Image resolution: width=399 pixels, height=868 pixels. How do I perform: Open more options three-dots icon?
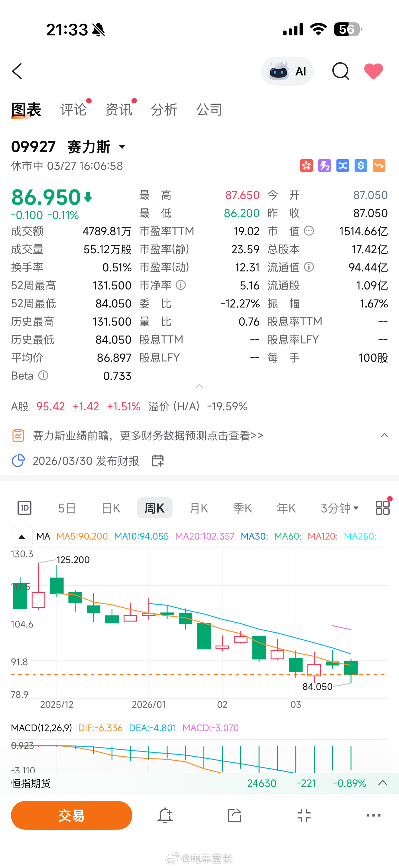pos(373,815)
